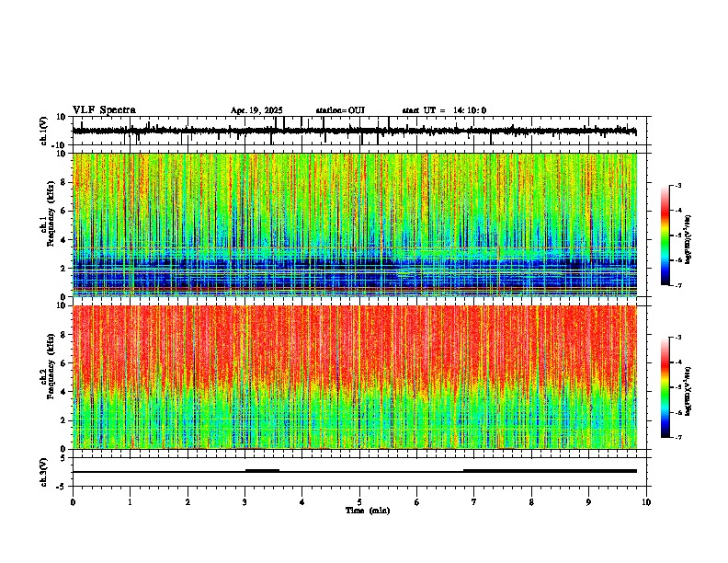Click the "5" tick of the ch.3(V) axis
The width and height of the screenshot is (728, 563).
click(x=63, y=458)
